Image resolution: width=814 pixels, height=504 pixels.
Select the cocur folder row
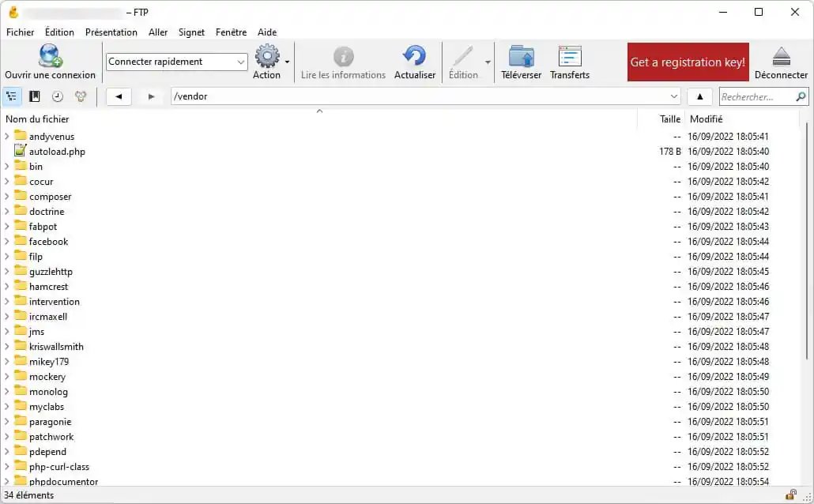400,181
